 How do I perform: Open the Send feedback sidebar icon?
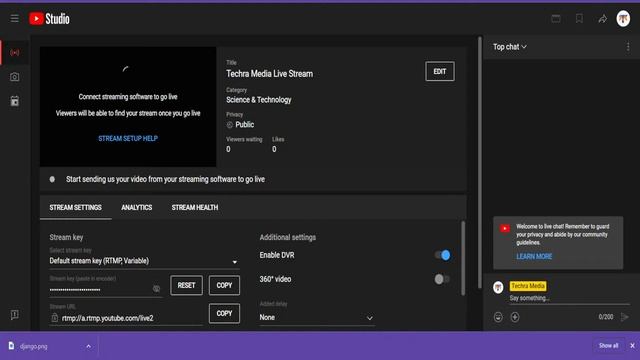tap(15, 315)
